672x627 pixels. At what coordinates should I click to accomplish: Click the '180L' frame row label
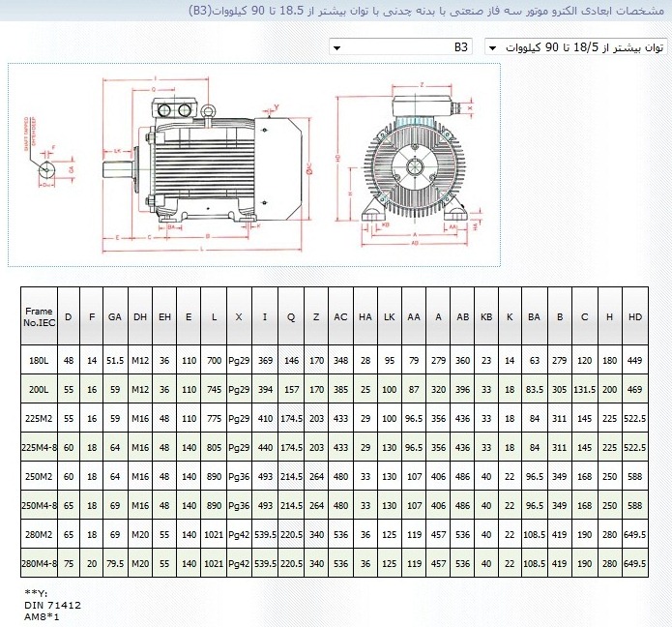(39, 360)
